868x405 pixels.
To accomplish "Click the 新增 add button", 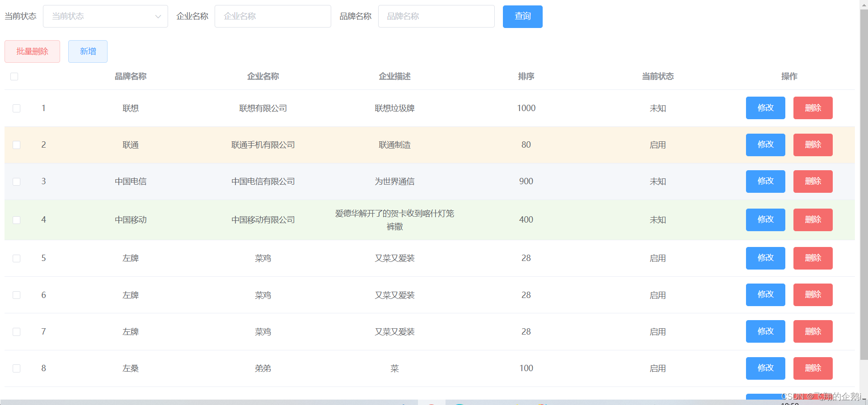I will pos(88,51).
